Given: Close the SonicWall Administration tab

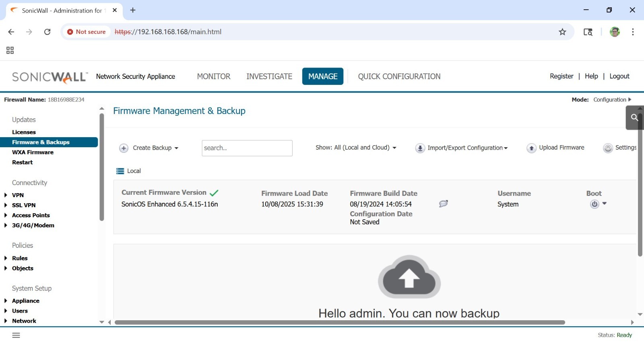Looking at the screenshot, I should (115, 10).
